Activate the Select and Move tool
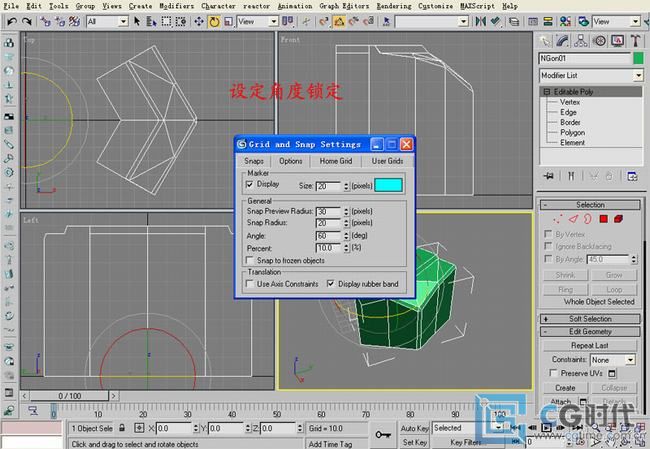Image resolution: width=650 pixels, height=449 pixels. point(199,21)
